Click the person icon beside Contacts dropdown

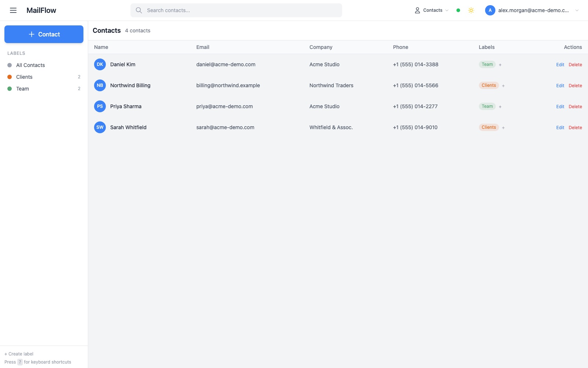click(x=417, y=10)
